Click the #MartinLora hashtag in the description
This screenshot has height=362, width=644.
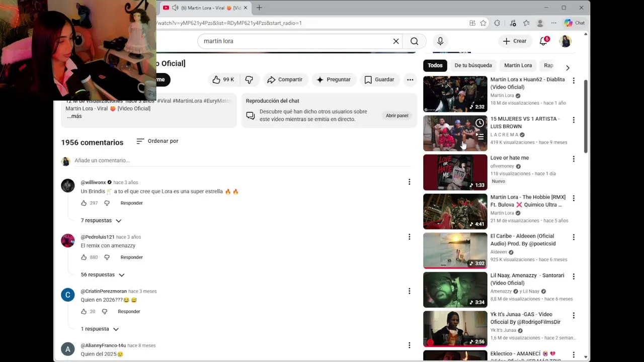(x=187, y=101)
